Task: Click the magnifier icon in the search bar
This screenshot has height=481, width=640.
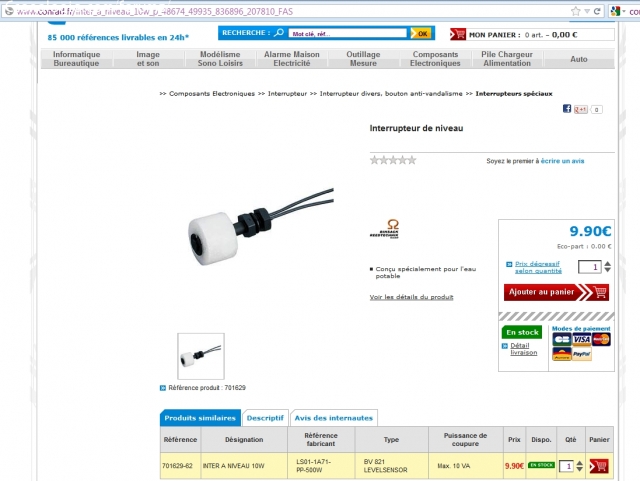Action: [x=279, y=33]
